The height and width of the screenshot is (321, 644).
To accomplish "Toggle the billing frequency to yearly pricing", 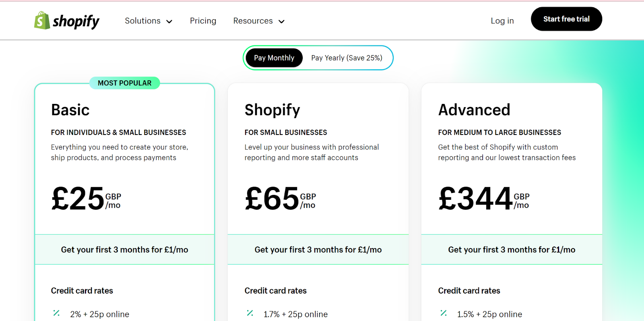I will (347, 58).
